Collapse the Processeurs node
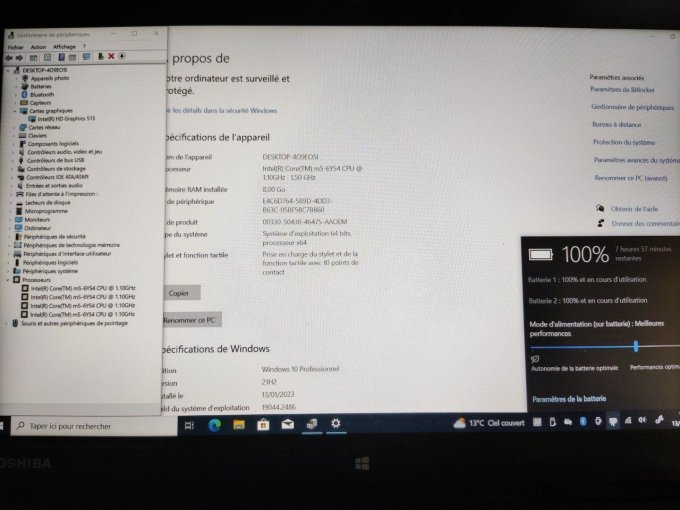Screen dimensions: 680x510 tap(8, 280)
